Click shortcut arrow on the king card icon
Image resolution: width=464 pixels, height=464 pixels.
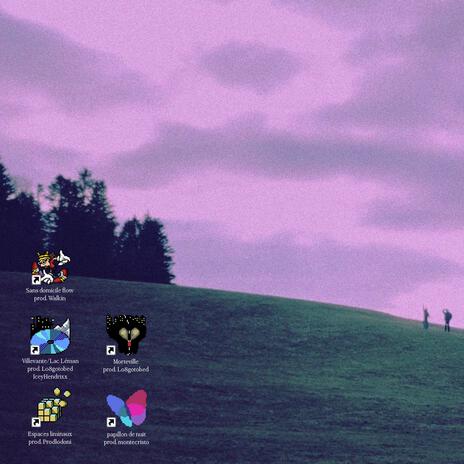[36, 279]
